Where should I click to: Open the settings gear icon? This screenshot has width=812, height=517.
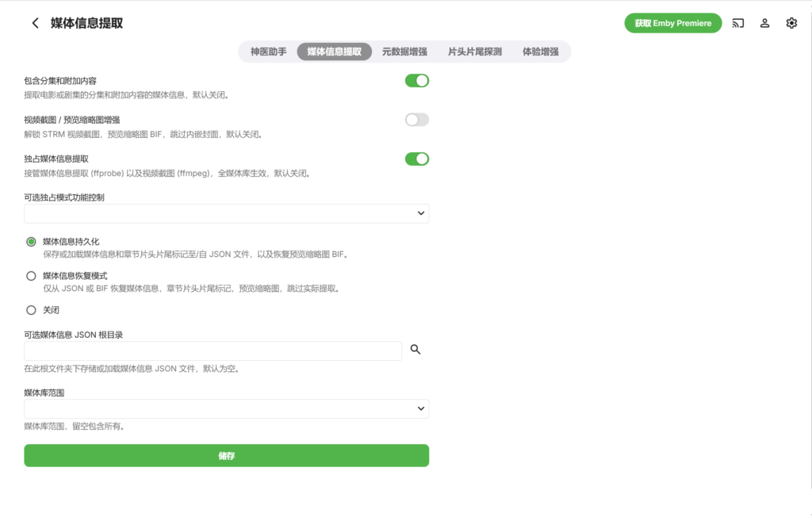791,23
